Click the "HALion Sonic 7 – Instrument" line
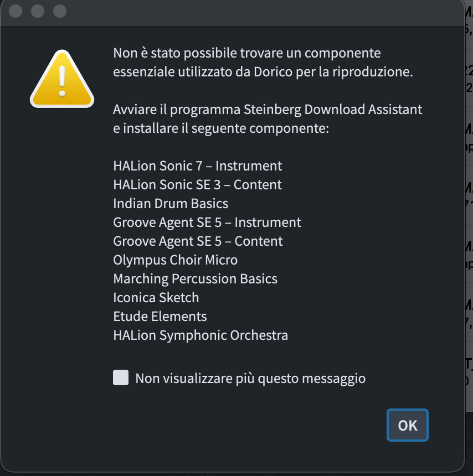 pos(197,166)
